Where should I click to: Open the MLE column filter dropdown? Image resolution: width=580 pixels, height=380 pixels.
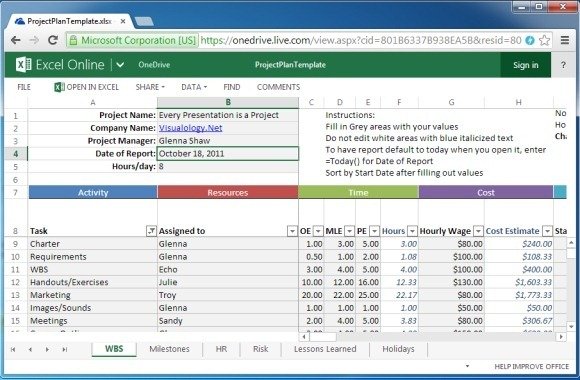pos(349,231)
